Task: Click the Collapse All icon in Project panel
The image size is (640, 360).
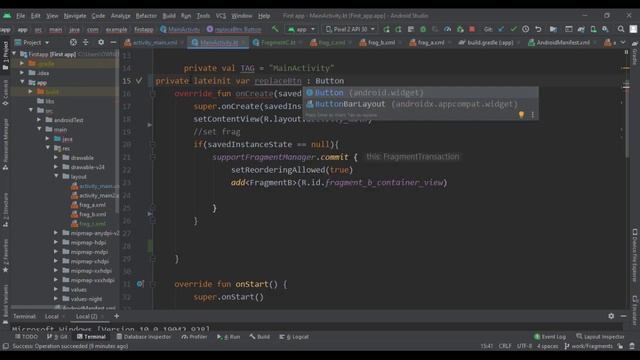Action: [x=86, y=42]
